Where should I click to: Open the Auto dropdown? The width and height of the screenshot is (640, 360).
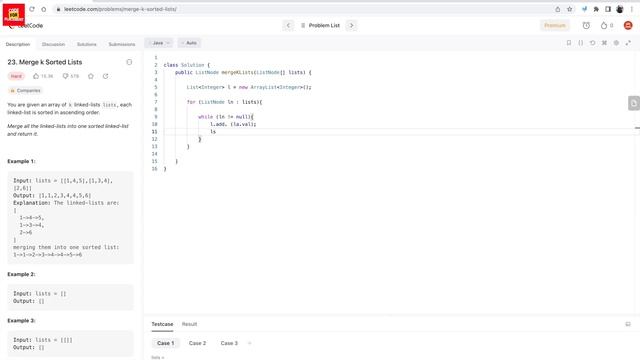click(x=189, y=43)
